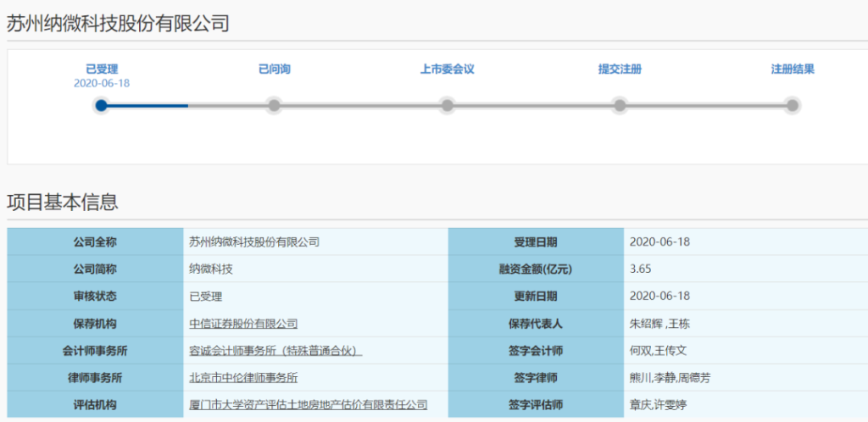Click the 公司全称 row header
The height and width of the screenshot is (422, 868).
tap(95, 242)
